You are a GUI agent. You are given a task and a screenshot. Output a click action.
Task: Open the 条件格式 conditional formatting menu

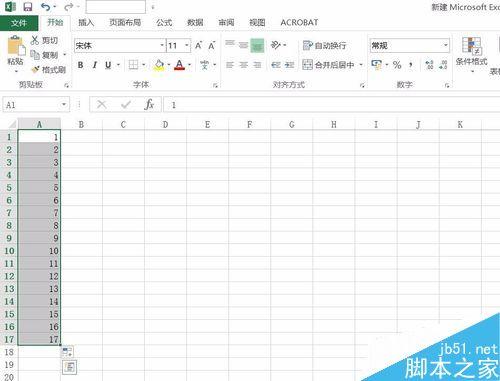[x=472, y=54]
